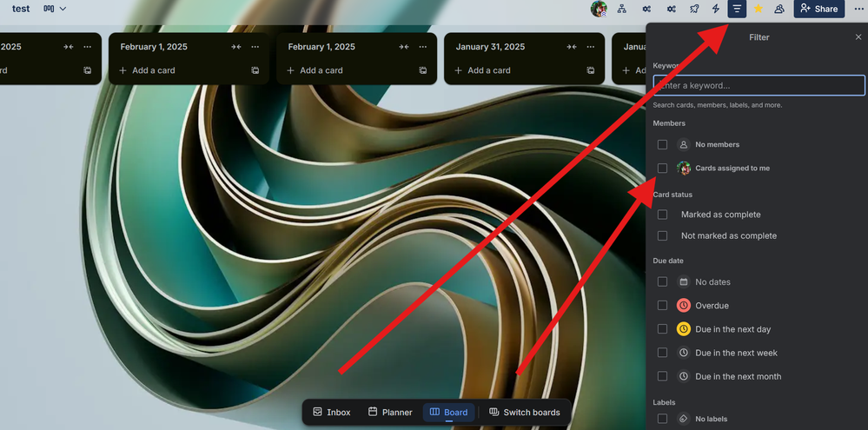Image resolution: width=868 pixels, height=430 pixels.
Task: Open the automation lightning bolt icon
Action: [716, 9]
